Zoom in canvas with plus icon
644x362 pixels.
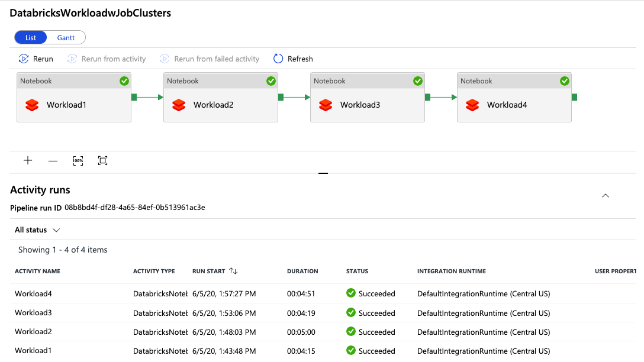pyautogui.click(x=28, y=161)
